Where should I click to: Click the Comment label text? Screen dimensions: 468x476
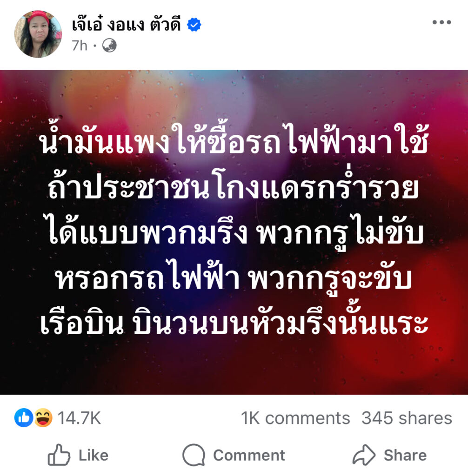[249, 455]
